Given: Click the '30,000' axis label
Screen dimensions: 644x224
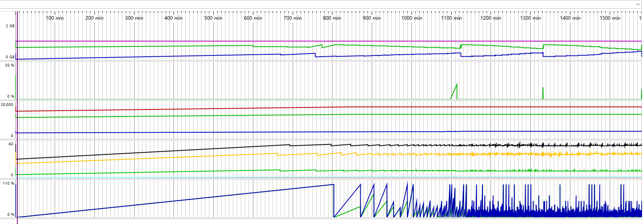Looking at the screenshot, I should pos(7,105).
